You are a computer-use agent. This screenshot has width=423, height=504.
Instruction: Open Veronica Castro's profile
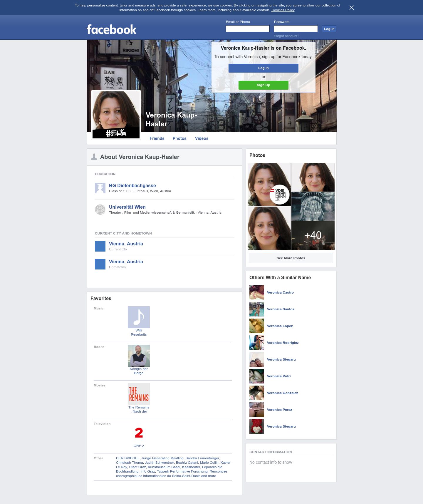click(280, 292)
